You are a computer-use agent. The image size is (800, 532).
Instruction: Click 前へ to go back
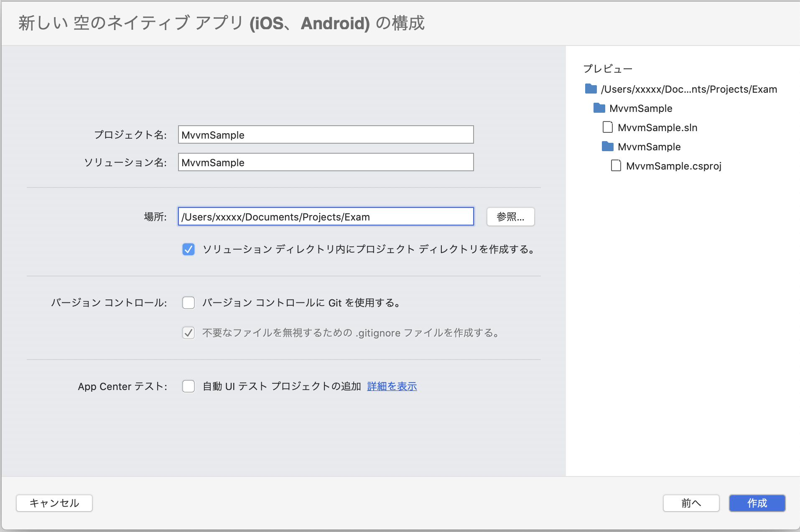[691, 503]
